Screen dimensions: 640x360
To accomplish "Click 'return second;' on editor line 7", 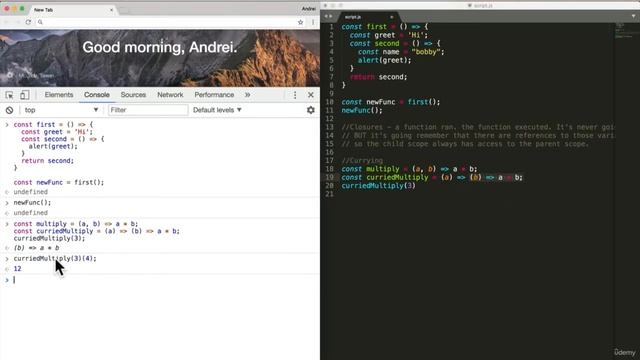I will coord(378,77).
